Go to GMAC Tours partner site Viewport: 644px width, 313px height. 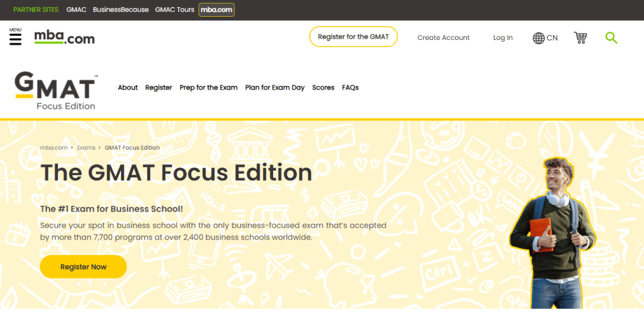pos(175,10)
